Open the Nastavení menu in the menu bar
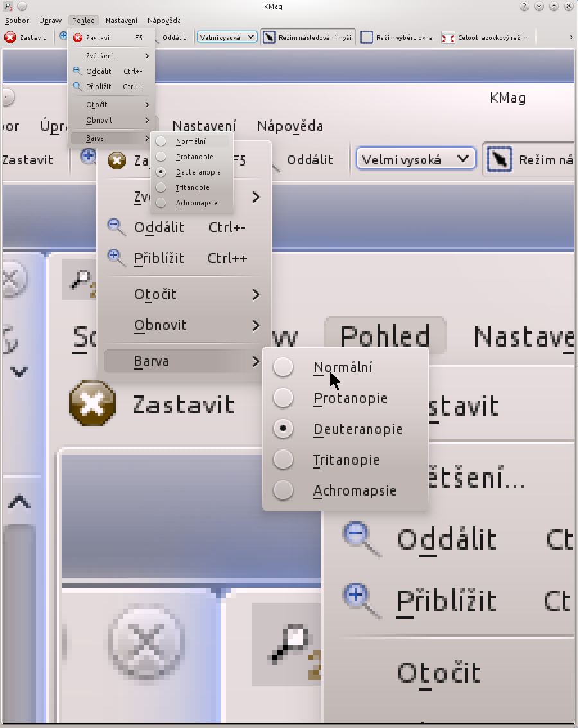This screenshot has width=578, height=728. (x=121, y=21)
